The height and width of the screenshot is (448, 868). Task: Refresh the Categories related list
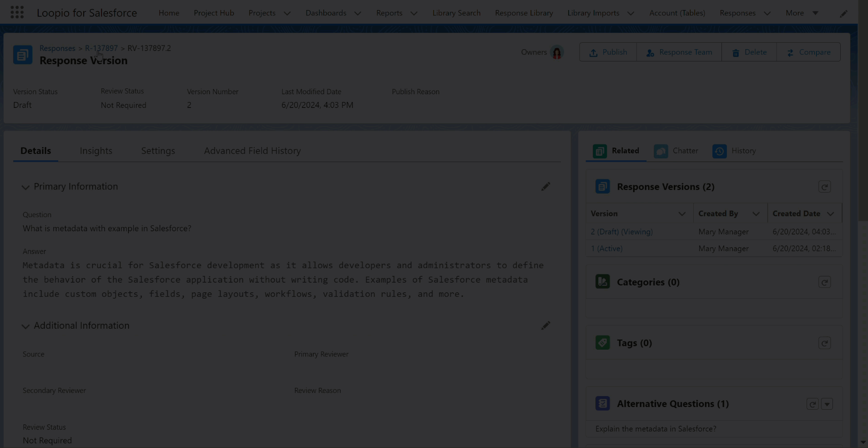point(824,282)
